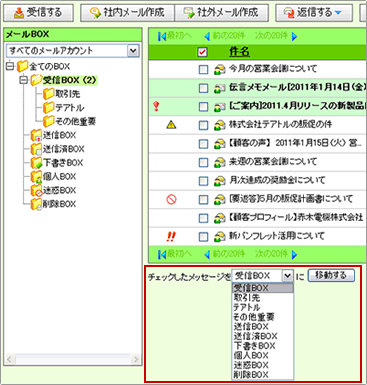This screenshot has height=385, width=367.
Task: Go to first page via top 最初へ
Action: (x=175, y=36)
